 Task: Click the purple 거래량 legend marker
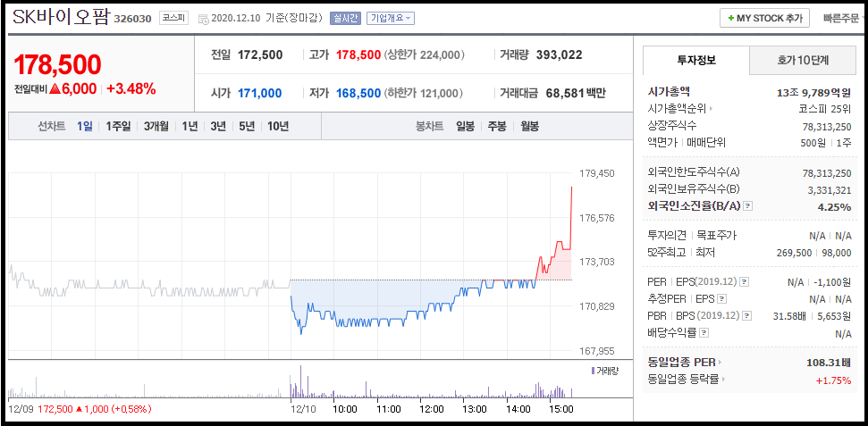click(x=593, y=371)
